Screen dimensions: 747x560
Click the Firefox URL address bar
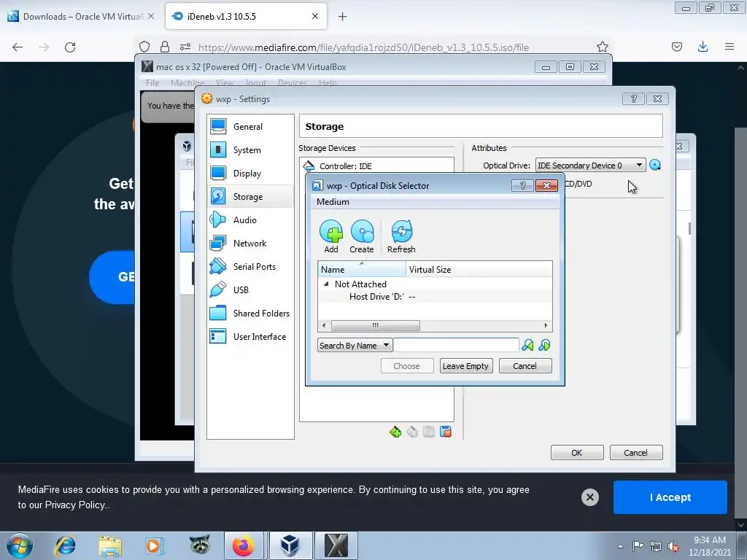click(363, 47)
